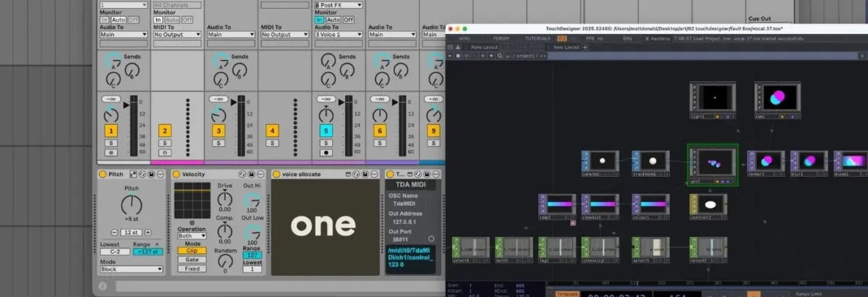Open the TUTORIALS menu in TouchDesigner

(537, 38)
